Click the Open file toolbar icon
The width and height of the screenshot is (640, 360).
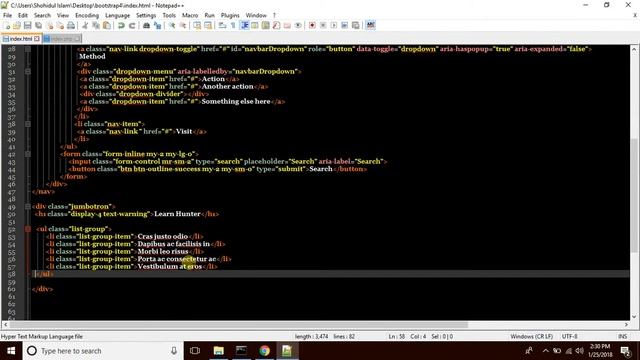click(17, 25)
